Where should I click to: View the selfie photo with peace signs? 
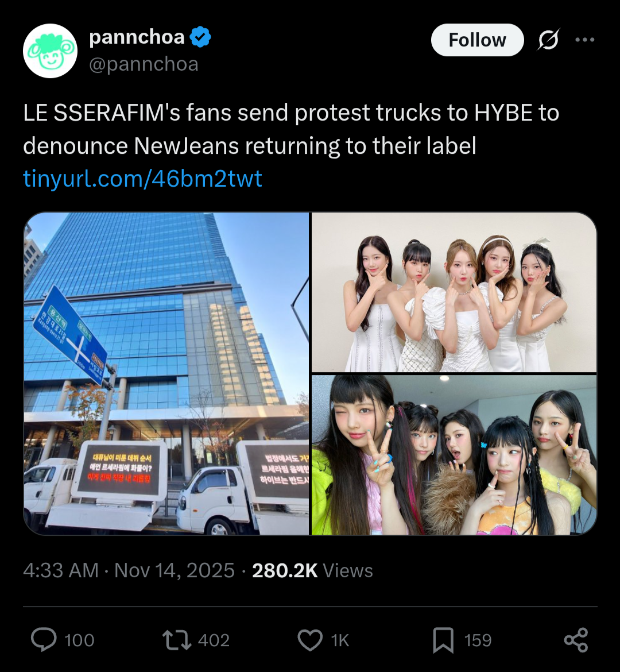click(x=454, y=455)
